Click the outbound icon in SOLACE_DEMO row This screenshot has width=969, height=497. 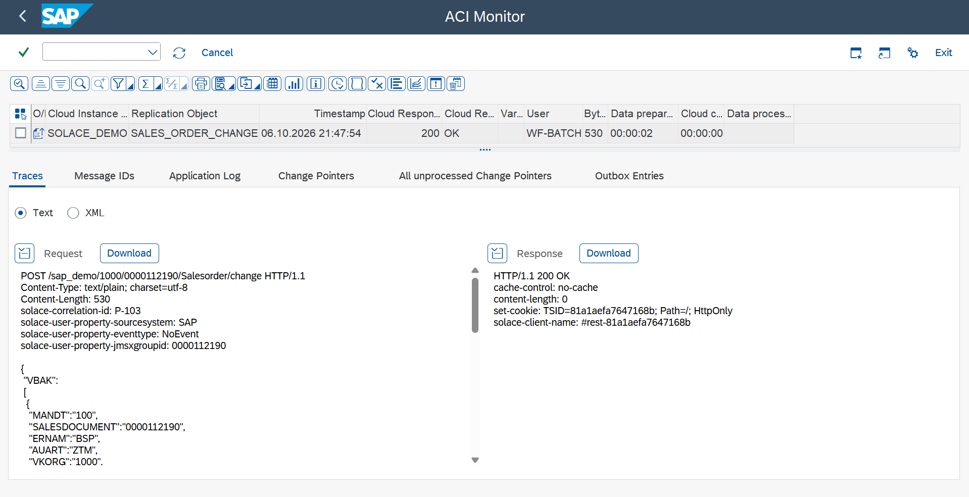38,133
